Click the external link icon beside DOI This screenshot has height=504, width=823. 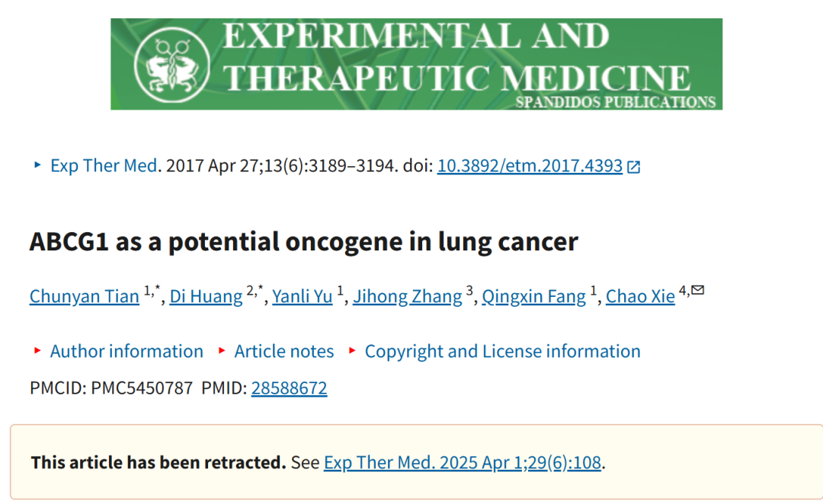point(634,167)
